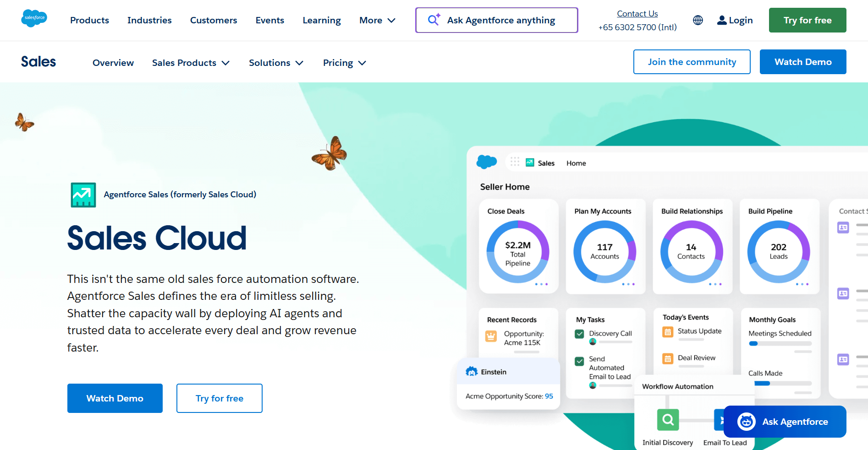
Task: Click the 117 Accounts donut chart
Action: (605, 252)
